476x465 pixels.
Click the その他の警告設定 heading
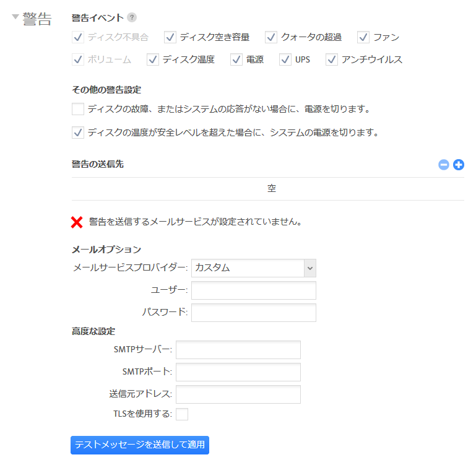pos(106,90)
